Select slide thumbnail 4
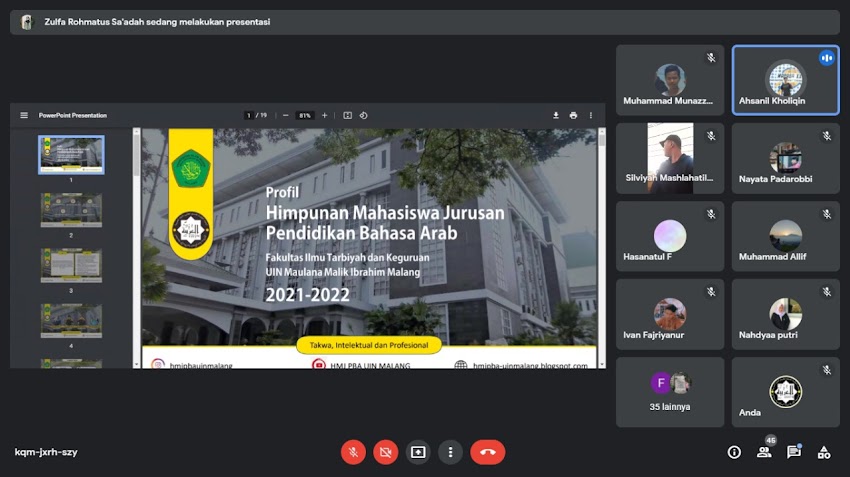Image resolution: width=850 pixels, height=477 pixels. click(x=71, y=320)
